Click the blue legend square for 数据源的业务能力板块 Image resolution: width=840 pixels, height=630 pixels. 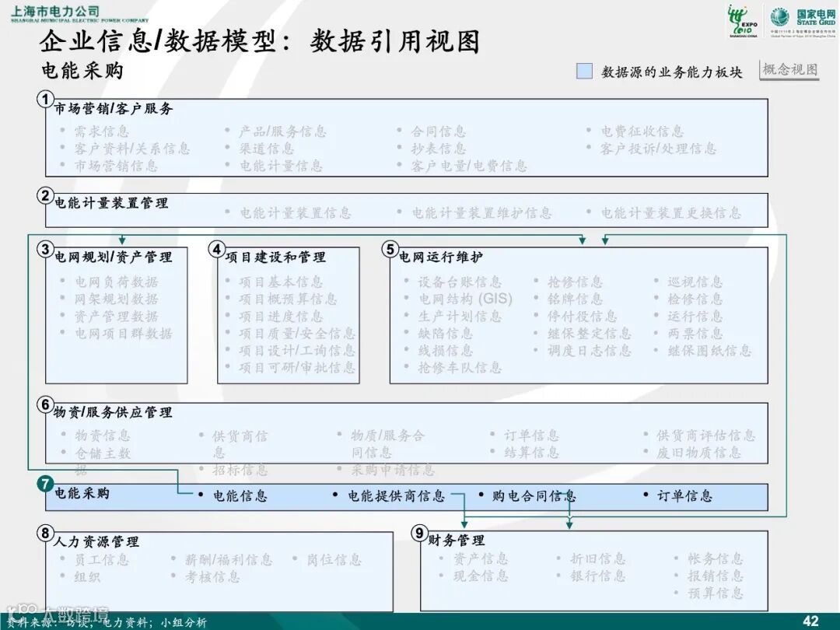[584, 72]
